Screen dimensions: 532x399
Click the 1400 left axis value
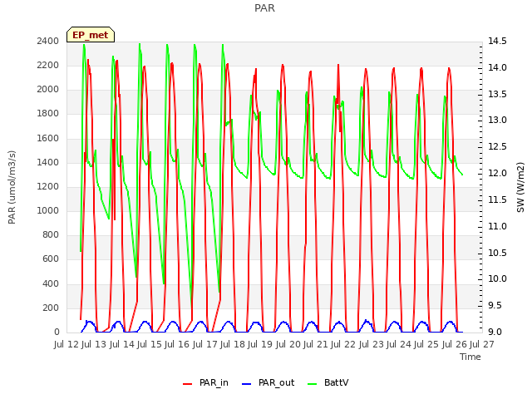click(48, 162)
